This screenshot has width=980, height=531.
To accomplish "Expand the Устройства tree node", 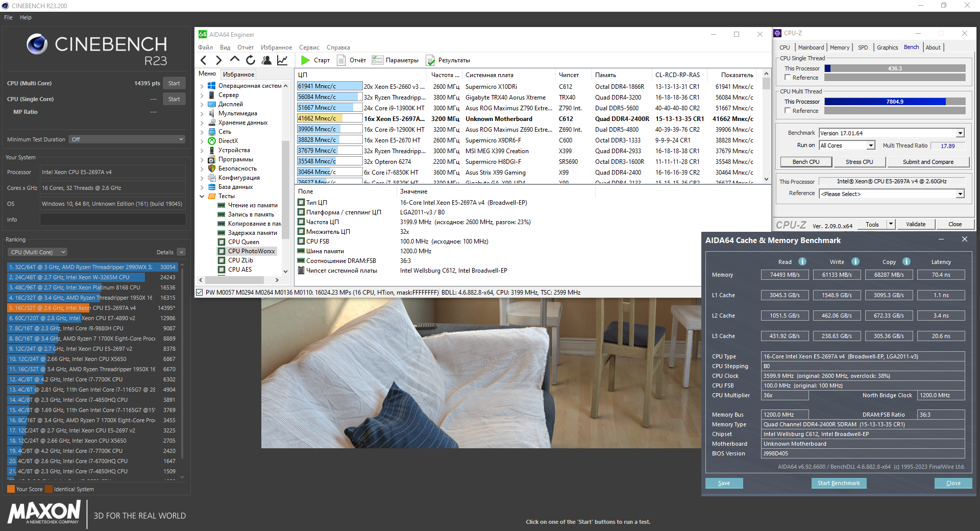I will coord(202,150).
